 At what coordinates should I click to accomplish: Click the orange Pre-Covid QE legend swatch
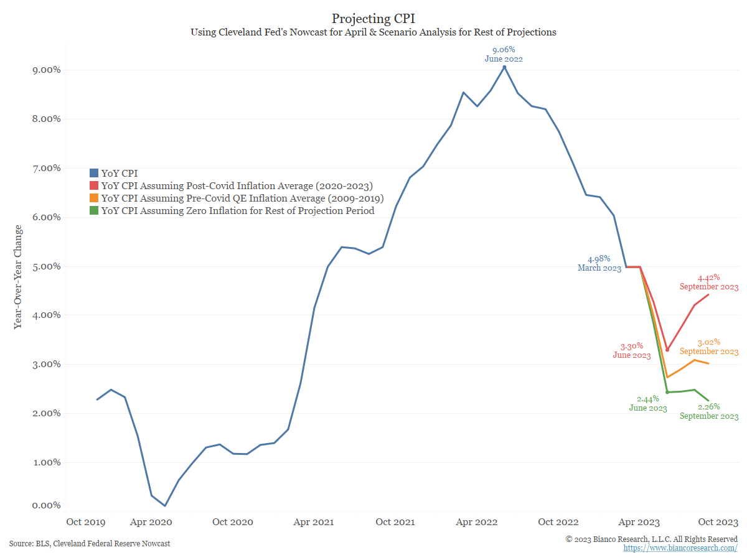pyautogui.click(x=94, y=198)
